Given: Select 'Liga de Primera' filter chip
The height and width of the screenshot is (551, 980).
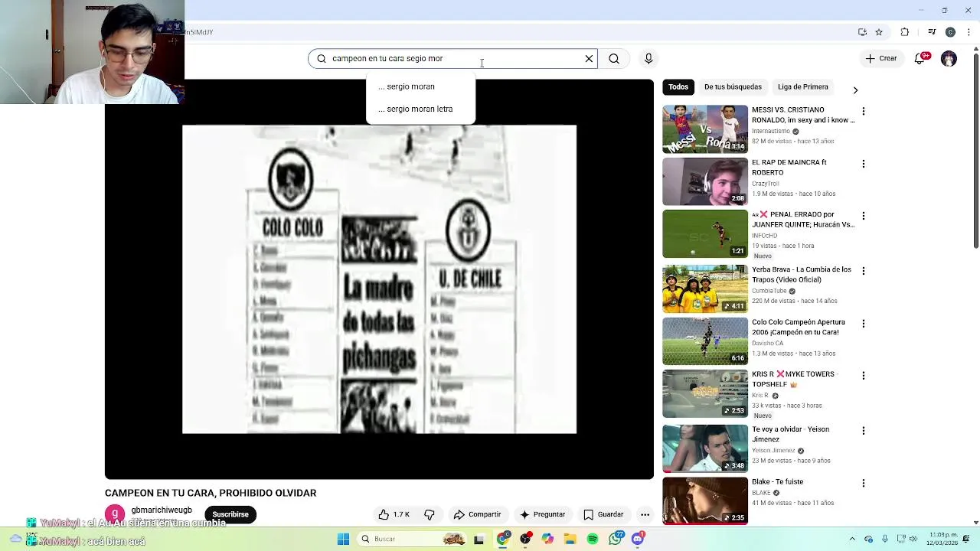Looking at the screenshot, I should point(803,87).
